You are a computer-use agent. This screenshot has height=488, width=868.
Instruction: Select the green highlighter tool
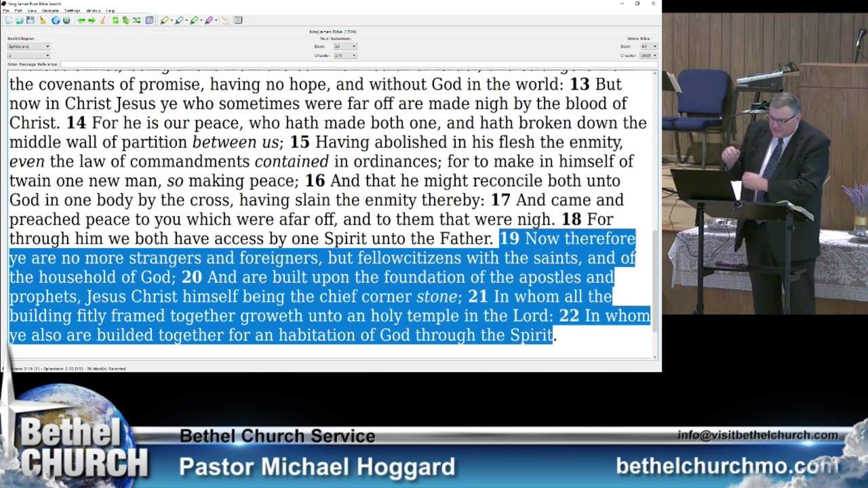click(x=194, y=20)
